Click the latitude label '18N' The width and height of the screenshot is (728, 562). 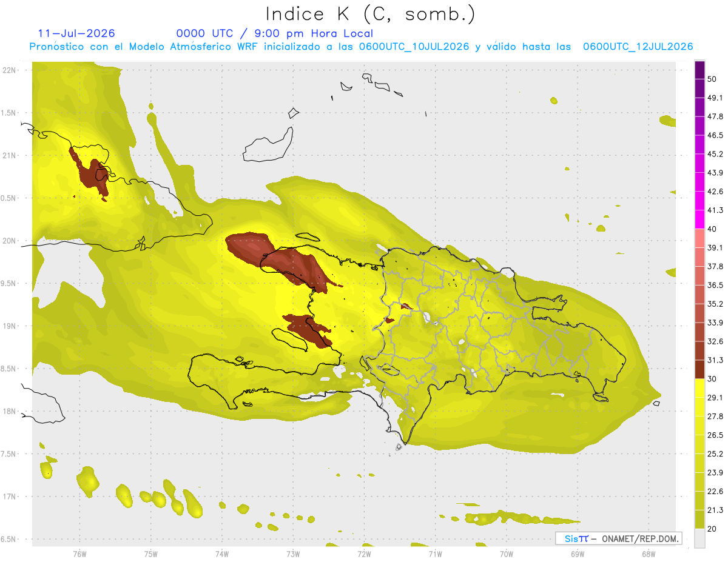tap(9, 412)
